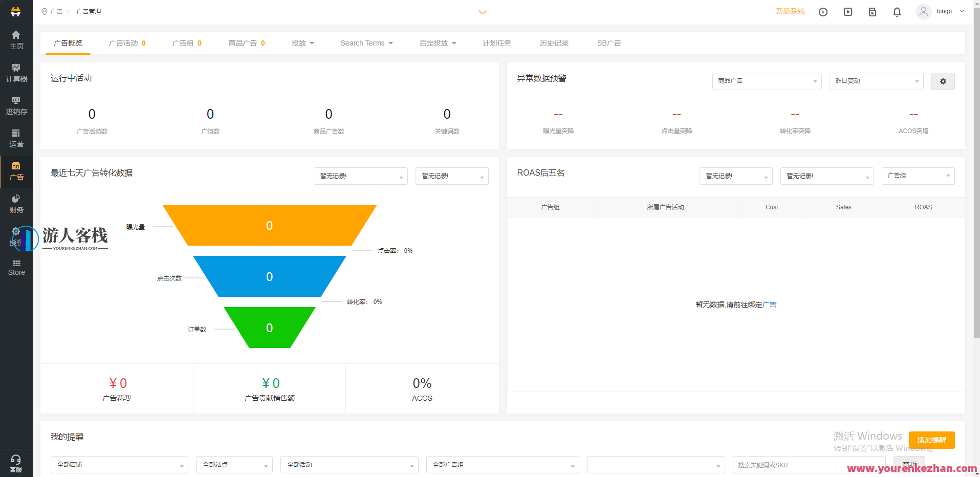Open the 新版系统 link
The height and width of the screenshot is (477, 980).
790,10
